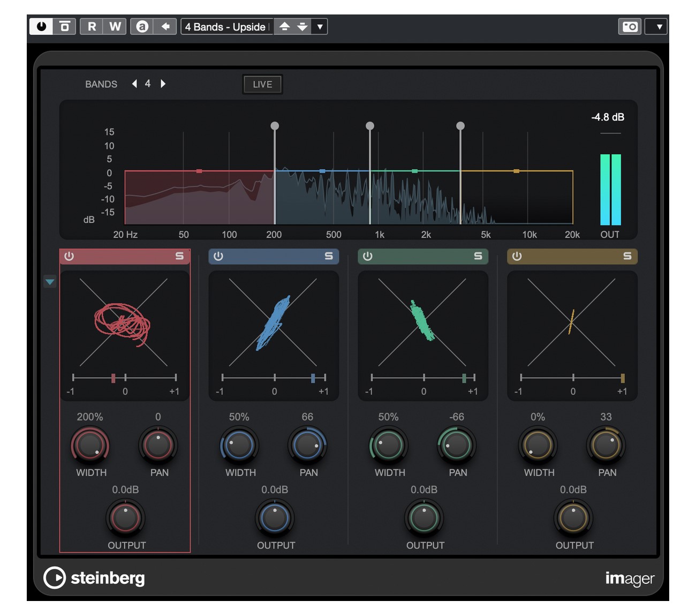Load the next preset with down arrow

click(x=302, y=26)
